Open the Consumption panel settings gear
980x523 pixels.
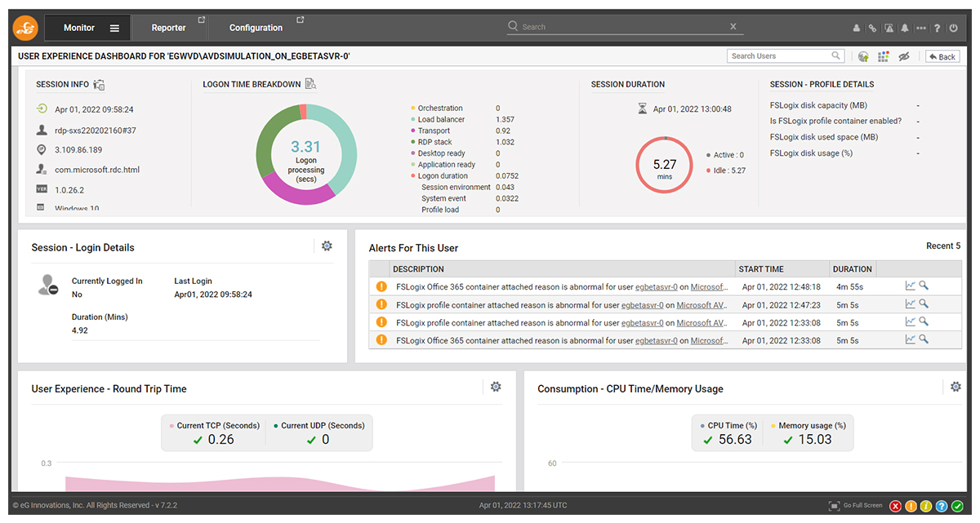click(x=956, y=387)
